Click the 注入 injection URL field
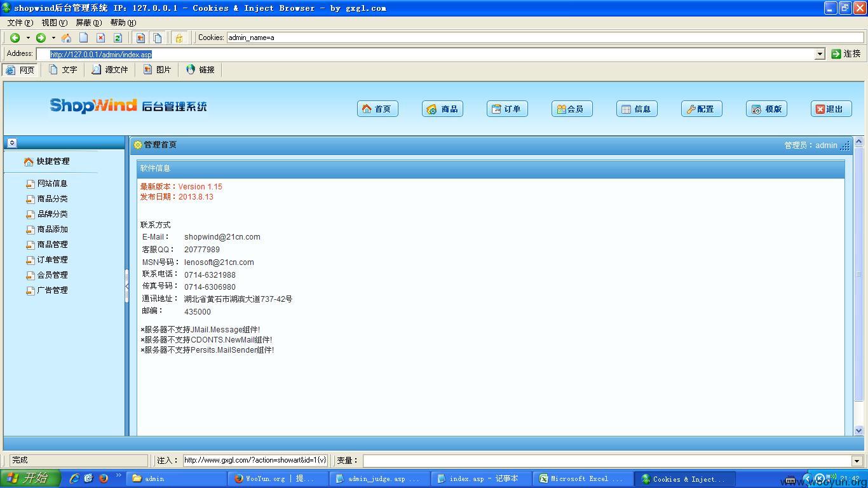Viewport: 868px width, 488px height. point(255,461)
